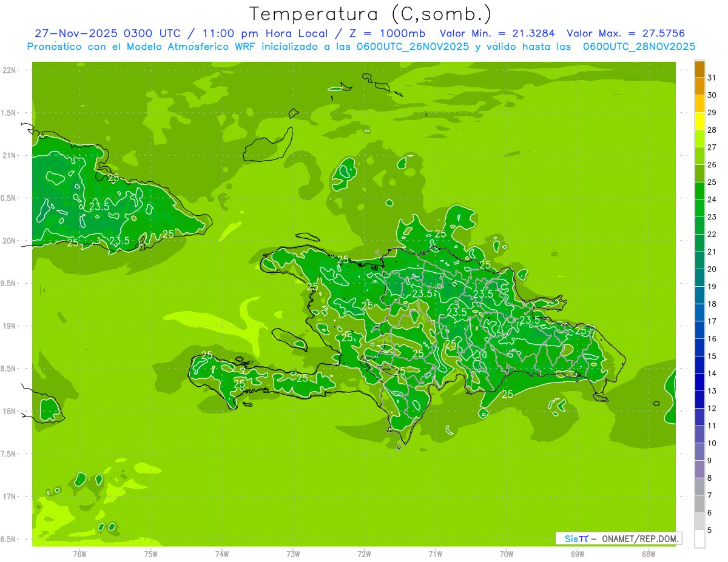This screenshot has width=728, height=562.
Task: Click the Temperatura (C,somb.) map title
Action: [x=370, y=14]
